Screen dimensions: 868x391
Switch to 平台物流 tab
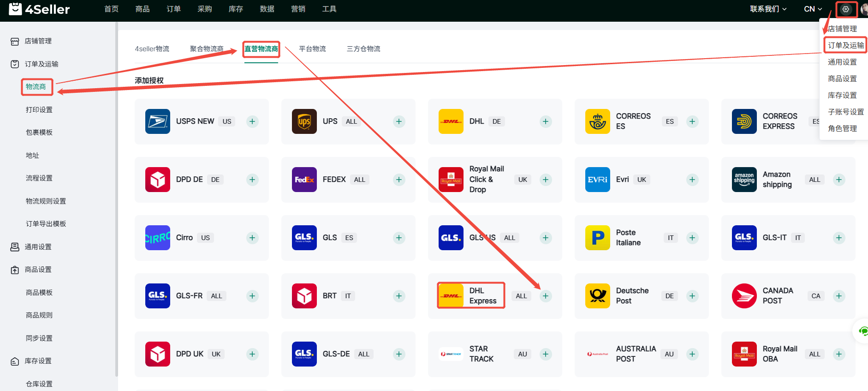[x=312, y=48]
